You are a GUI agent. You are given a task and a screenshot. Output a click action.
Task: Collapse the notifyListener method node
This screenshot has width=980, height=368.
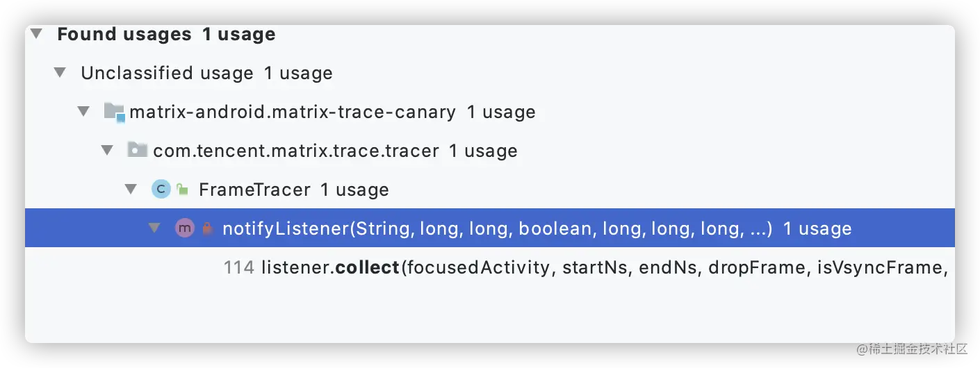155,228
